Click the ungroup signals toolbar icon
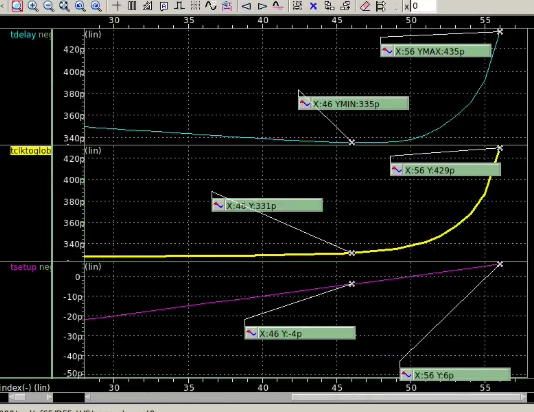The width and height of the screenshot is (534, 412). coord(345,6)
